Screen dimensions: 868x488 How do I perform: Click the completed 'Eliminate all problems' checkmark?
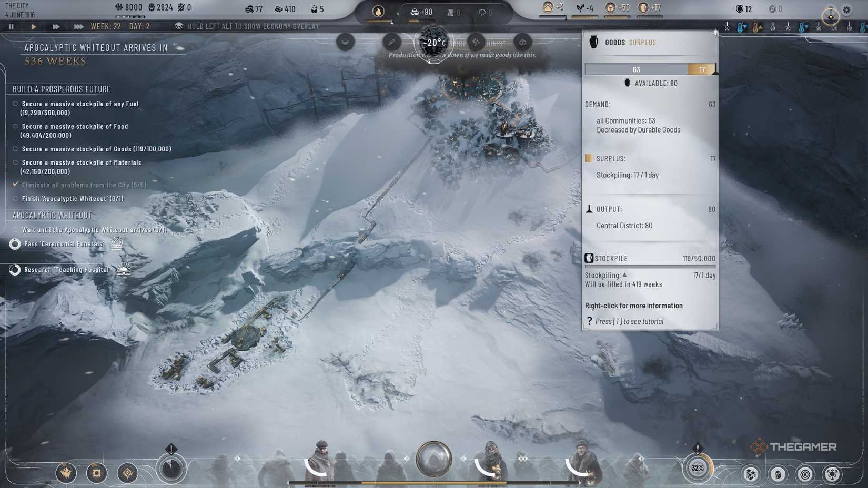click(x=15, y=185)
